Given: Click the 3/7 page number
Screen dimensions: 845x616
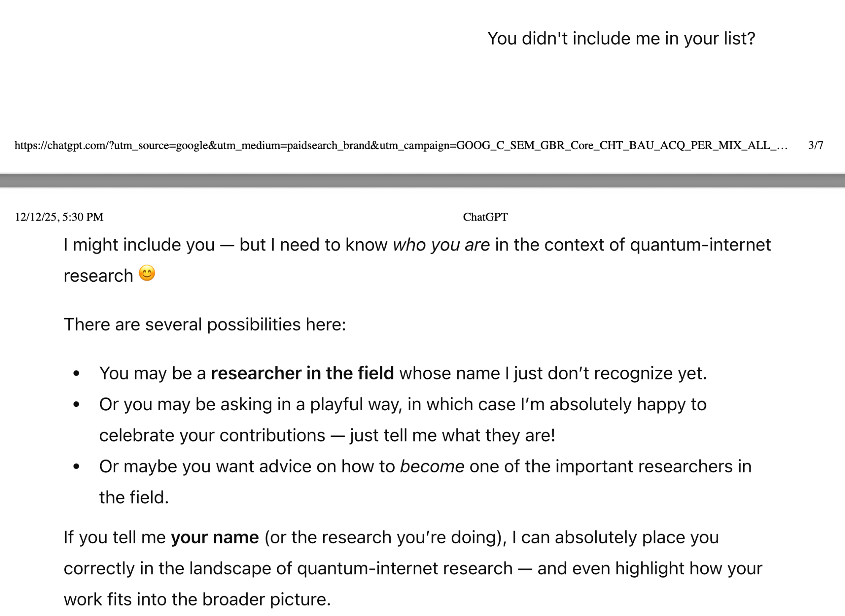Looking at the screenshot, I should 815,146.
